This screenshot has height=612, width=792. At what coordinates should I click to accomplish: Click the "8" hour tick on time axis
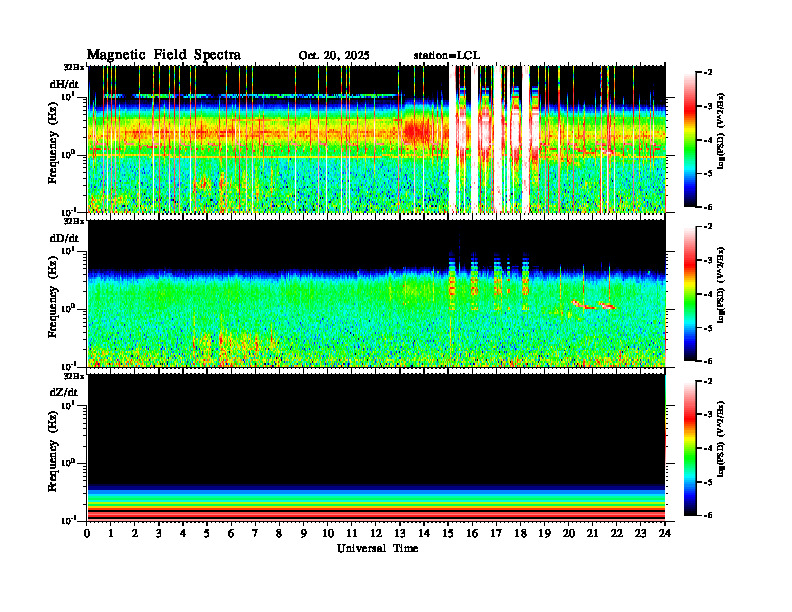(x=279, y=534)
